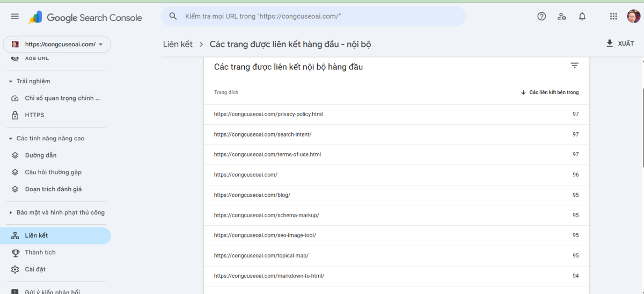The image size is (644, 294).
Task: Open the privacy-policy.html row
Action: (396, 114)
